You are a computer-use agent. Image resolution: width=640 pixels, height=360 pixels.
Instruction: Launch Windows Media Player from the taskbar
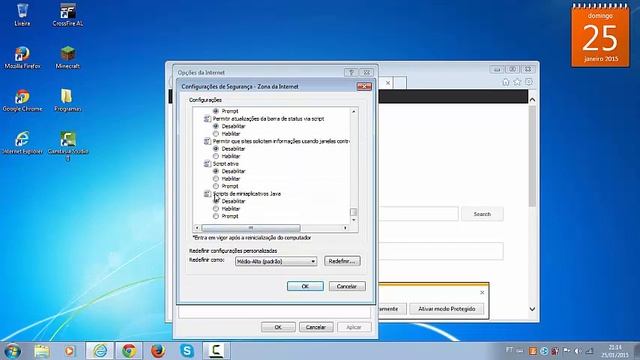[70, 351]
